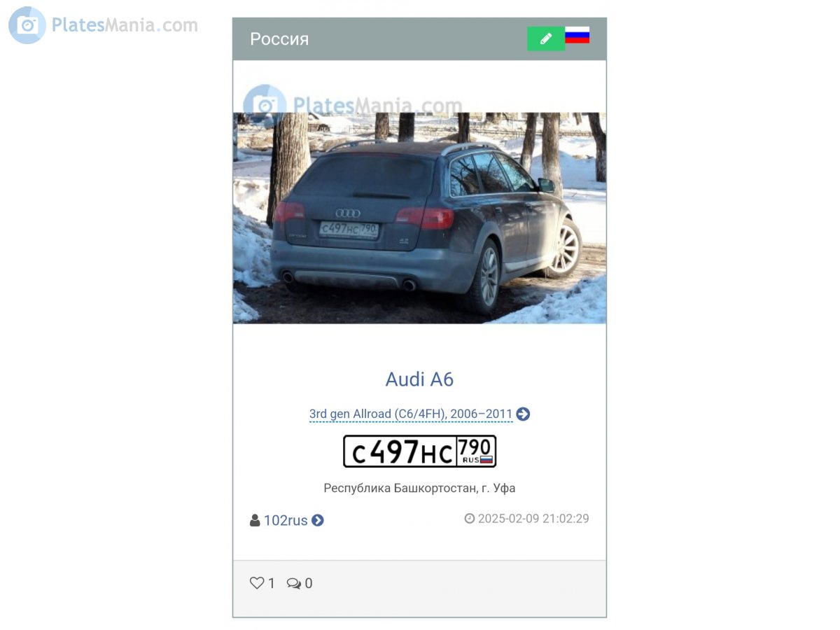This screenshot has height=630, width=840.
Task: Open the 102rus user profile link
Action: tap(286, 520)
